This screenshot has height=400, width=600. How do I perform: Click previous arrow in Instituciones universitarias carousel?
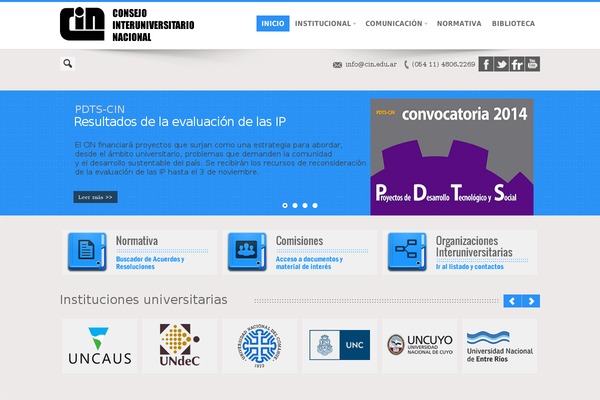click(512, 301)
